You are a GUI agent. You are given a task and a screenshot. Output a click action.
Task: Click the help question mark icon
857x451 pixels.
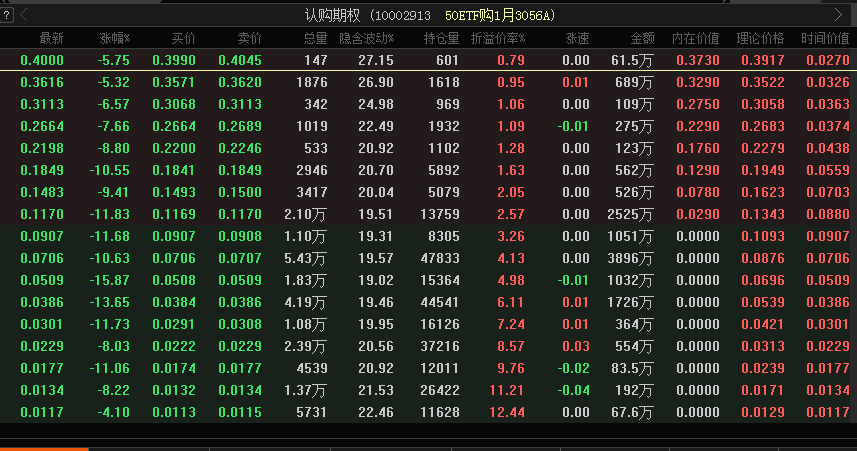coord(6,15)
